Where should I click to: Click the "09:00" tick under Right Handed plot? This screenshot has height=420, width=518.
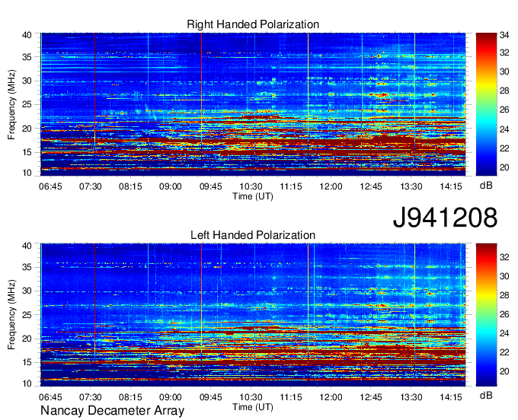point(171,186)
